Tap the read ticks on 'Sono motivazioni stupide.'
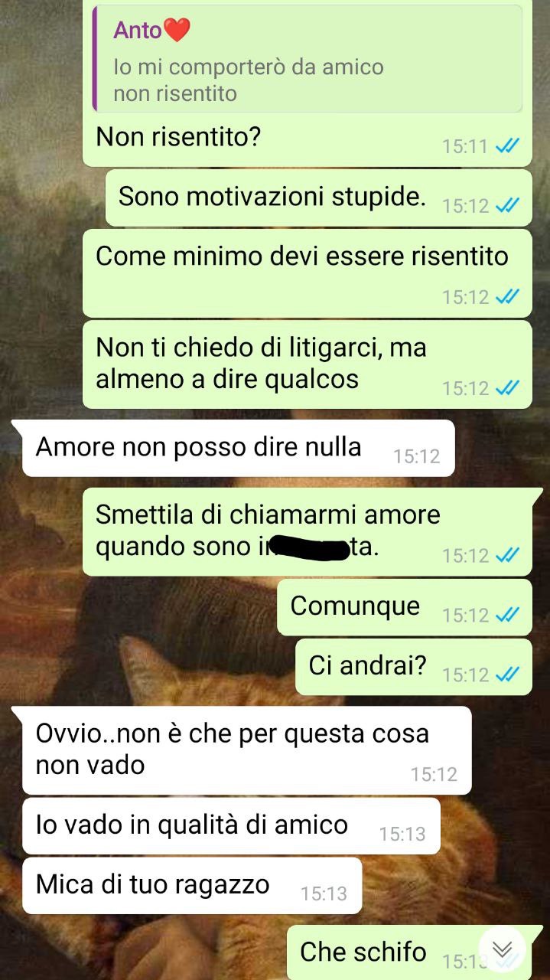This screenshot has width=550, height=980. [508, 205]
